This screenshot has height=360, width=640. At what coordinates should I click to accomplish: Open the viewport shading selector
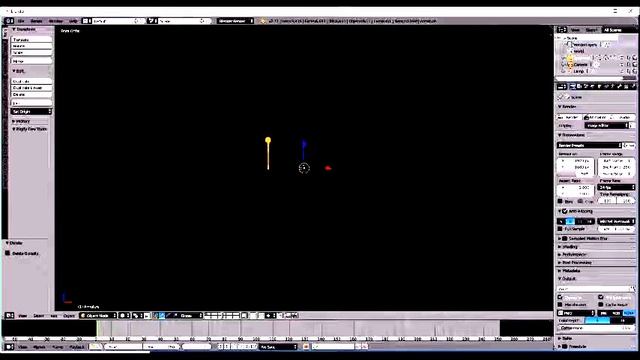(124, 316)
